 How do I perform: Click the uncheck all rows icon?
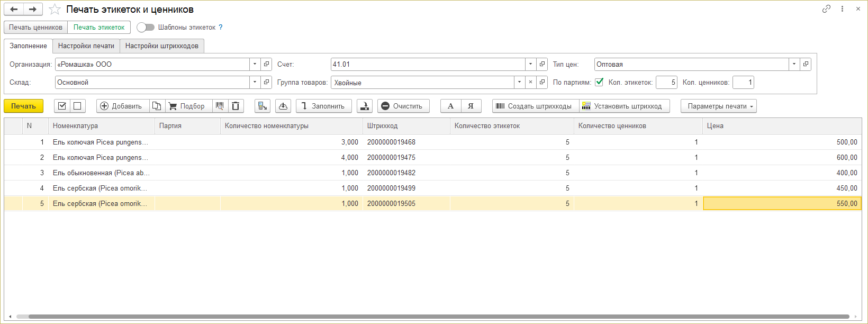[77, 106]
